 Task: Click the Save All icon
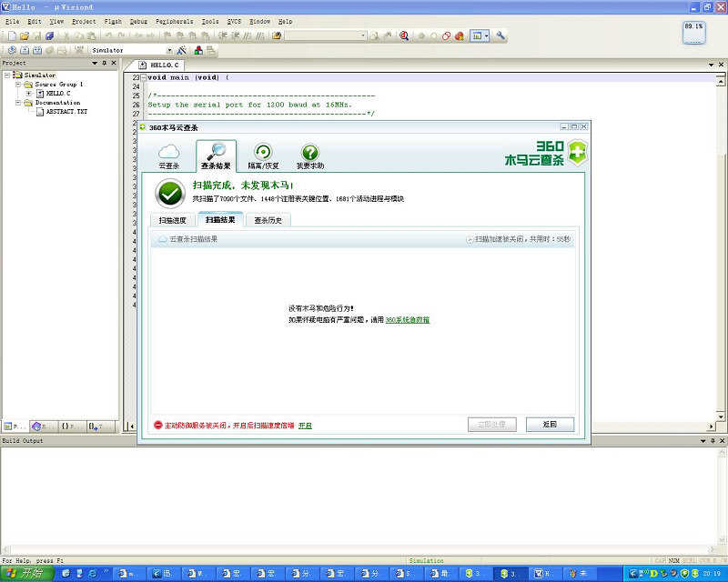tap(50, 35)
